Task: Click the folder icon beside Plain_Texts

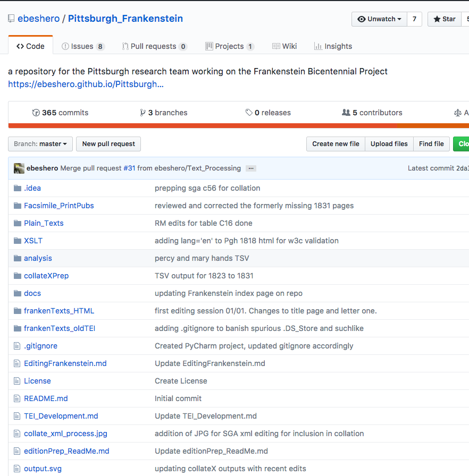Action: [18, 224]
